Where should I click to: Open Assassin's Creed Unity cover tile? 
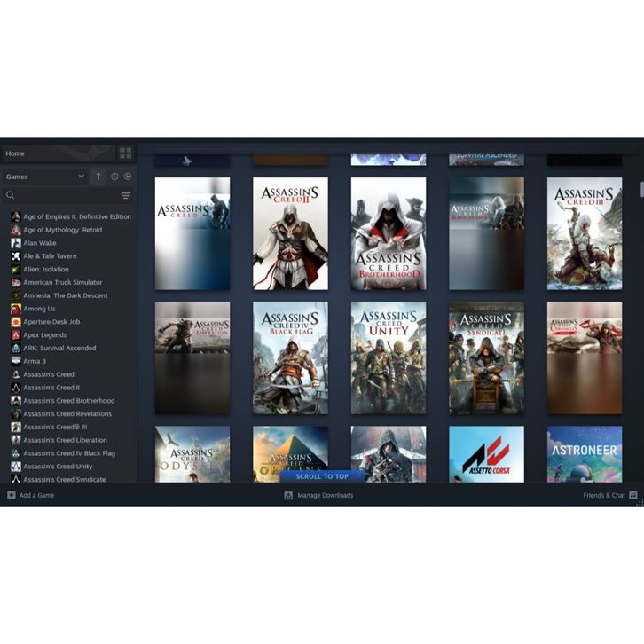389,357
